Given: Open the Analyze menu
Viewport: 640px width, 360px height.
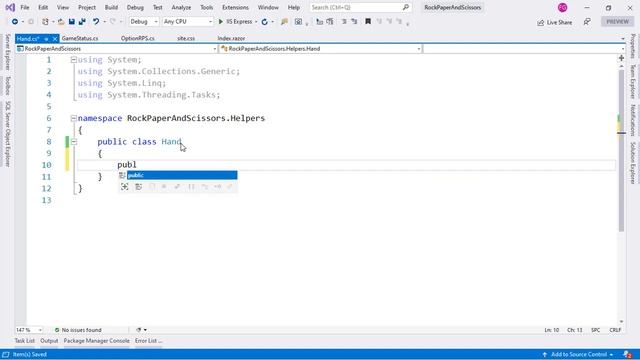Looking at the screenshot, I should point(181,7).
